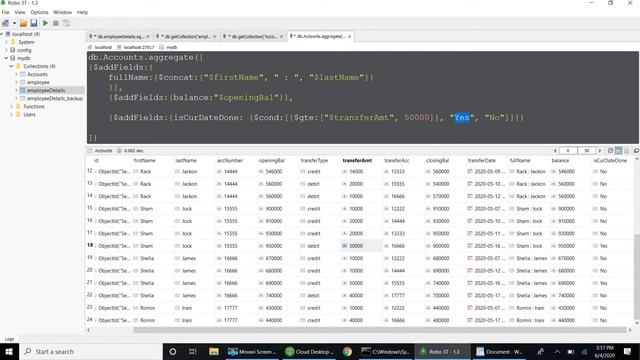The image size is (640, 360).
Task: Open File Explorer from the taskbar
Action: 213,351
